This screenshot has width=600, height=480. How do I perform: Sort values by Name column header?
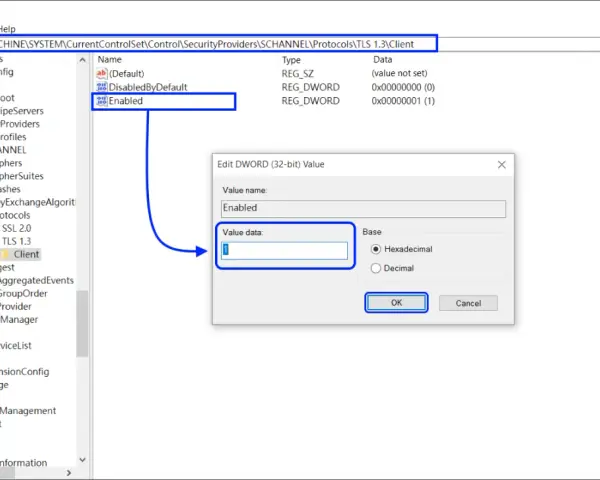coord(109,59)
